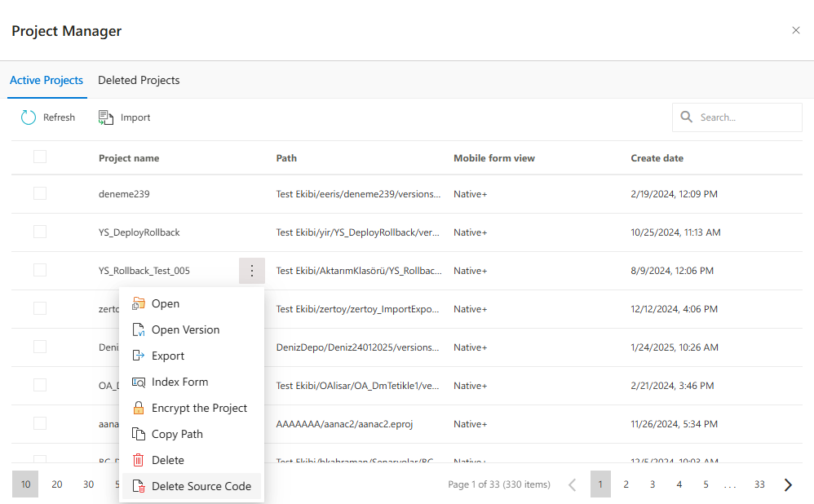The width and height of the screenshot is (814, 504).
Task: Go to page 3
Action: click(x=653, y=484)
